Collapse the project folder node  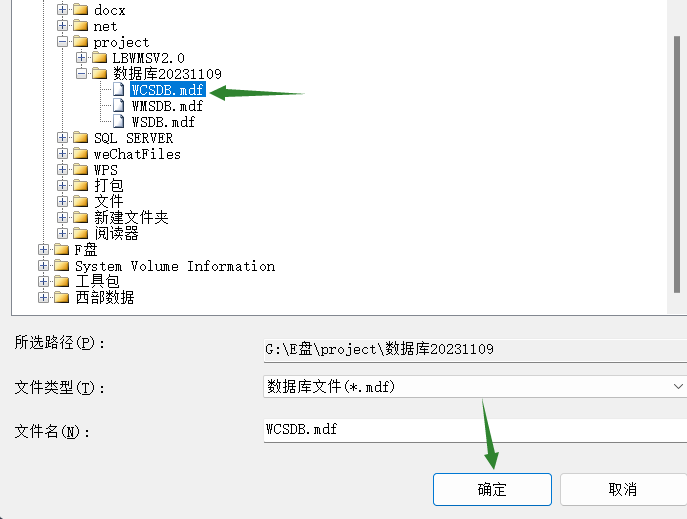pyautogui.click(x=62, y=42)
